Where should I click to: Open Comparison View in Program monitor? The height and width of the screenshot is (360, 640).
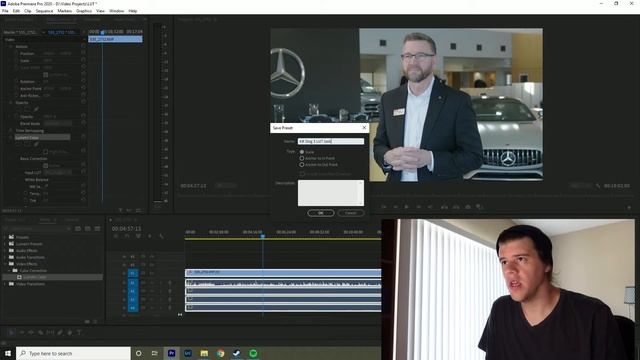(x=479, y=207)
